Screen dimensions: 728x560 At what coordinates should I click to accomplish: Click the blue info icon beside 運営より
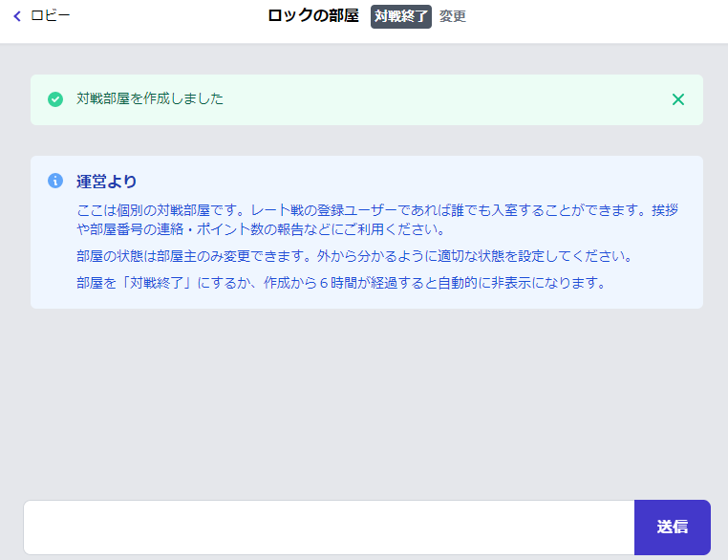pyautogui.click(x=55, y=181)
